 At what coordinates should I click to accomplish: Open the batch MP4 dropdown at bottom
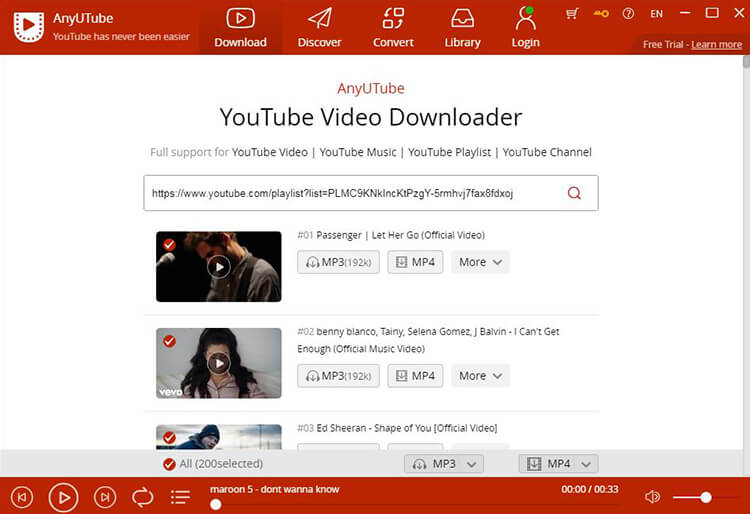559,464
